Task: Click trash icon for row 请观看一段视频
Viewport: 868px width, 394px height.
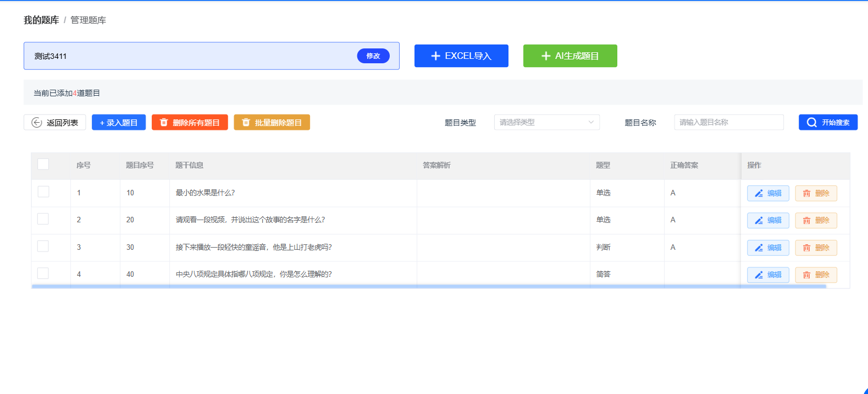Action: pyautogui.click(x=806, y=221)
